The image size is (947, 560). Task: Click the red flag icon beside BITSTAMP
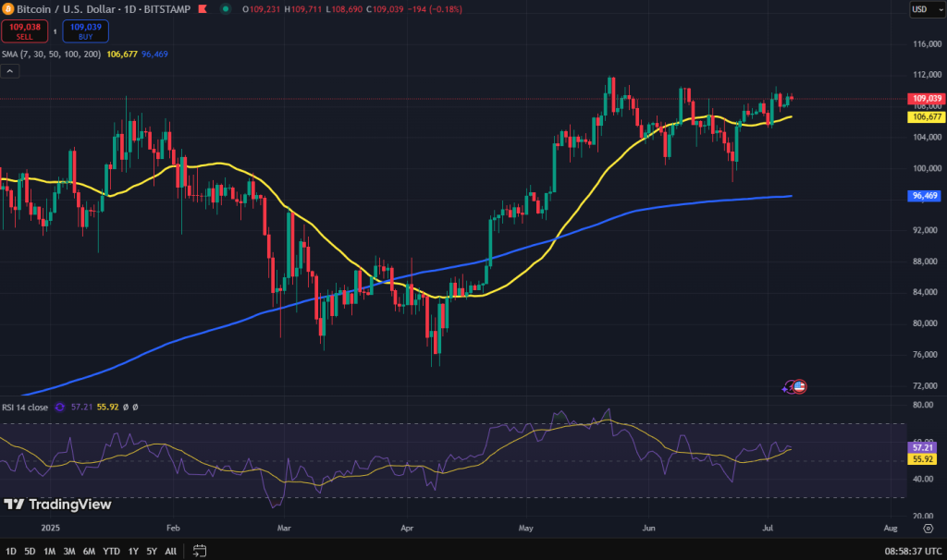(203, 9)
